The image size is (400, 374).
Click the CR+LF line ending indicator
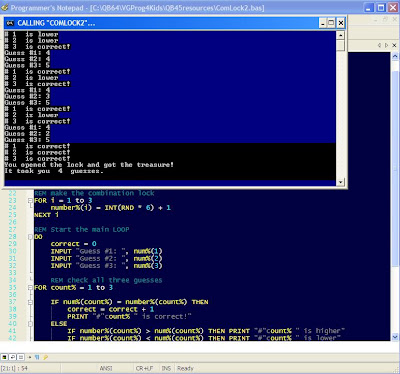(144, 368)
